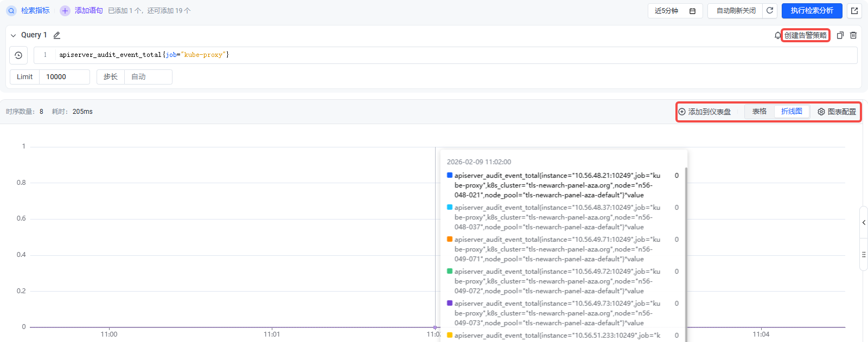
Task: Click the purple swatch for instance 10.56.49.73
Action: 450,303
